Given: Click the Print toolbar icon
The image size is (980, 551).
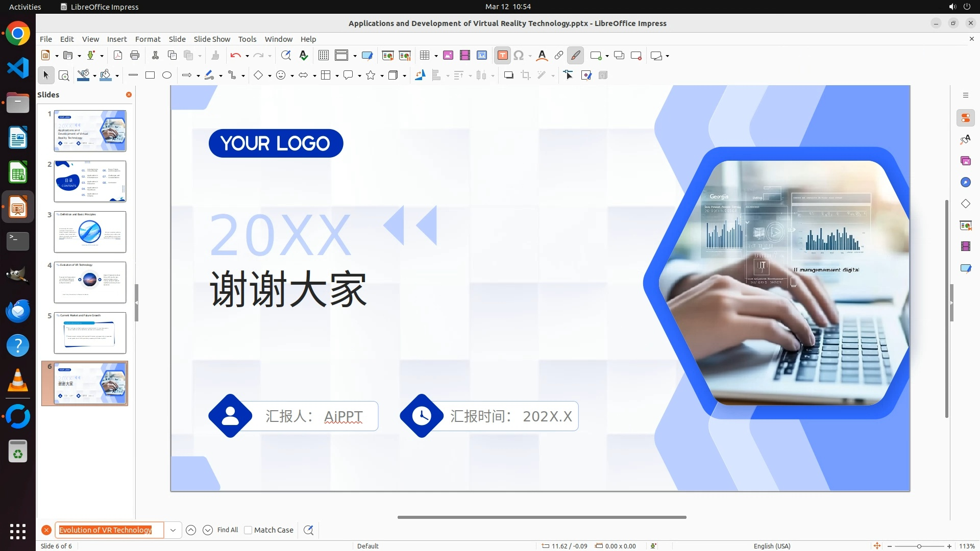Looking at the screenshot, I should point(135,56).
